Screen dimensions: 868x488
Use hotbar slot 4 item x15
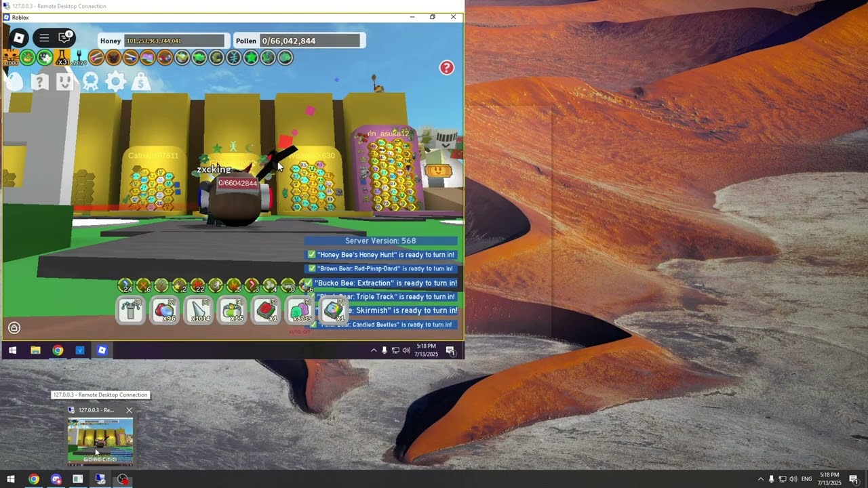(233, 310)
